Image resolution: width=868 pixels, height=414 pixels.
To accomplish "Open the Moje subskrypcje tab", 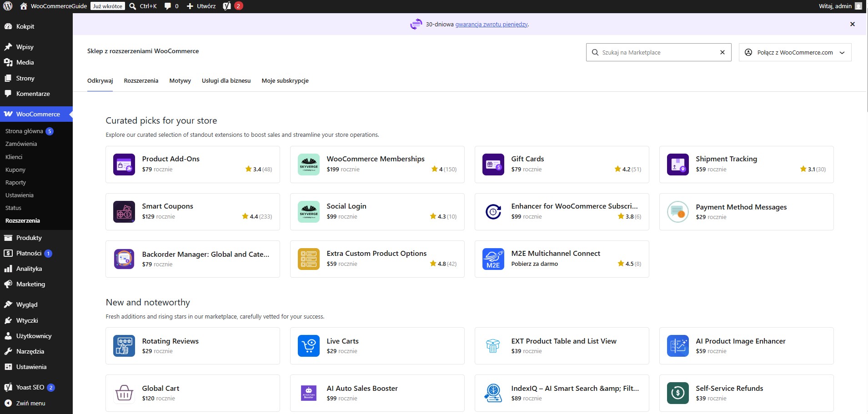I will (x=285, y=80).
